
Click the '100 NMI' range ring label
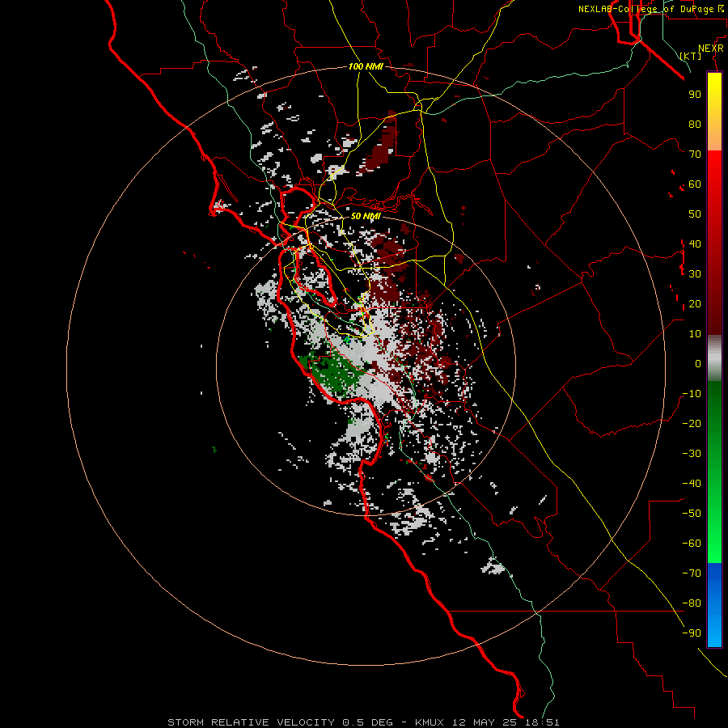click(366, 66)
